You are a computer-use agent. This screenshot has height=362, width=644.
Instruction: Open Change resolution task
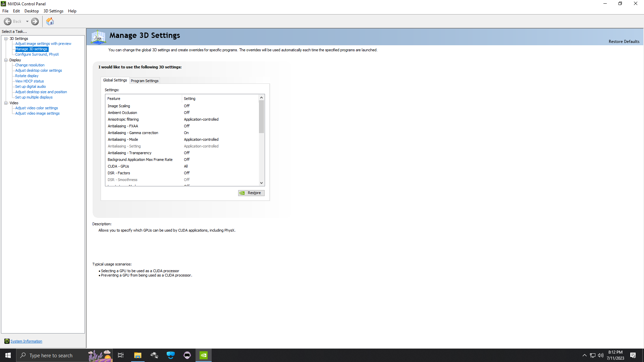30,65
